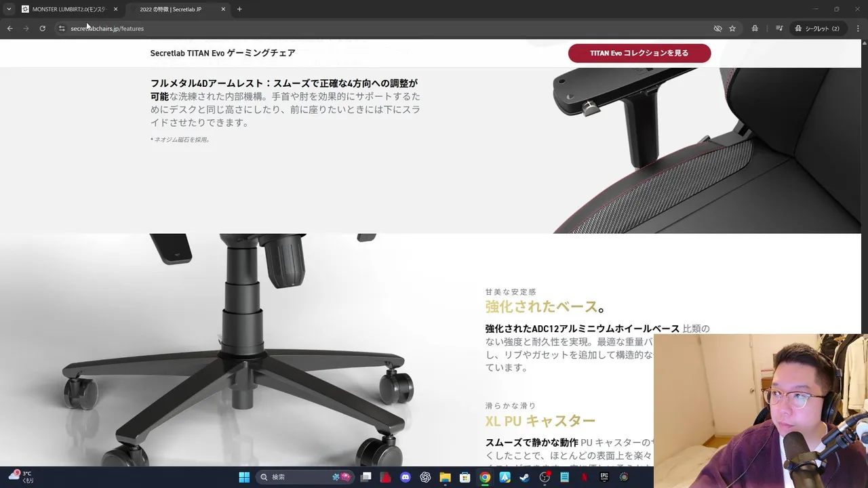
Task: Launch Epic Games from the taskbar
Action: coord(604,477)
